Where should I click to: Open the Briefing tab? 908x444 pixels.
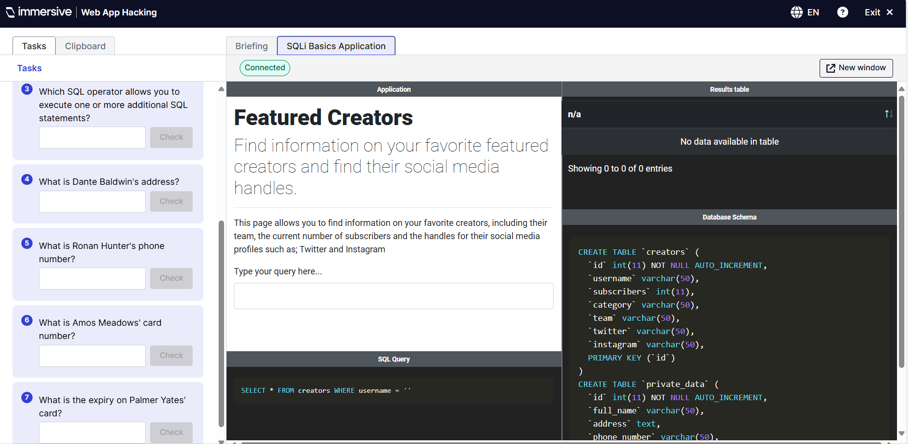(x=251, y=46)
